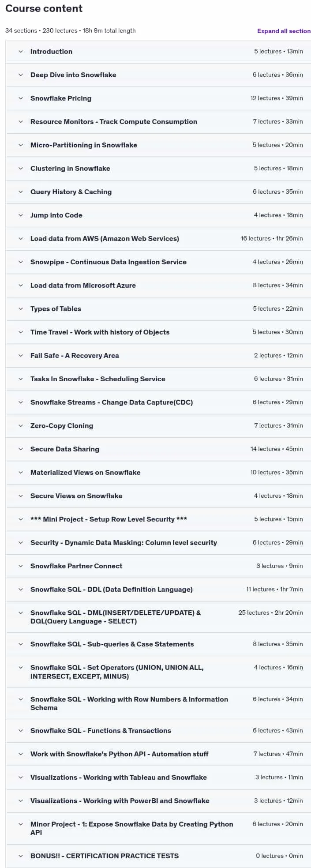Click the Resource Monitors section title
The height and width of the screenshot is (868, 311).
tap(114, 122)
